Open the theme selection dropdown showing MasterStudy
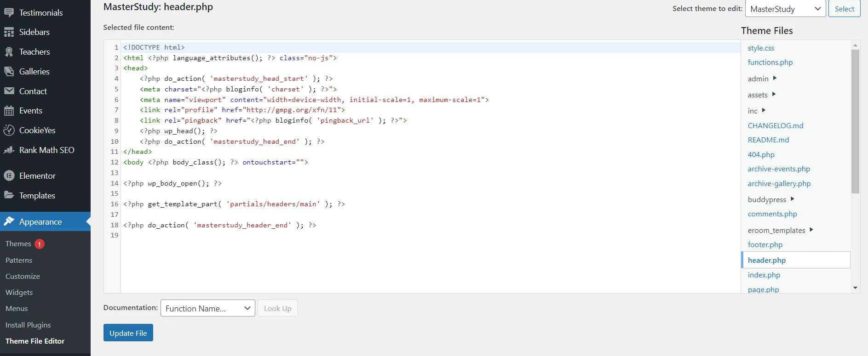This screenshot has height=356, width=868. tap(785, 9)
